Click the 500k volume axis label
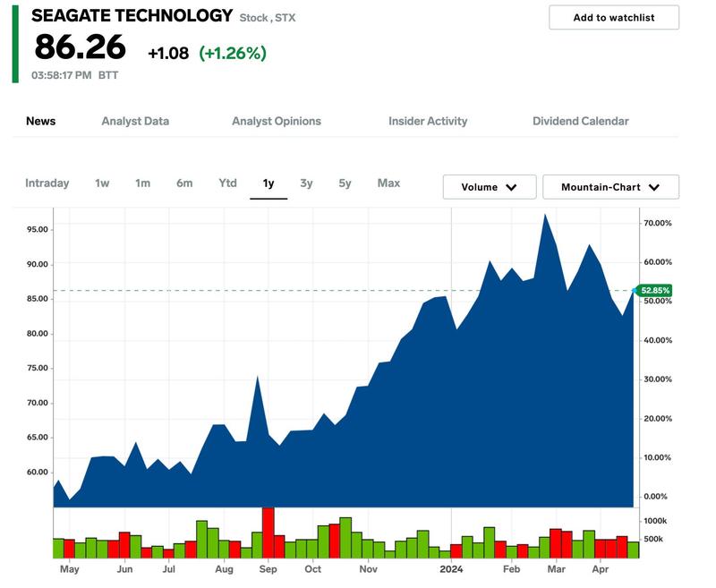 653,539
